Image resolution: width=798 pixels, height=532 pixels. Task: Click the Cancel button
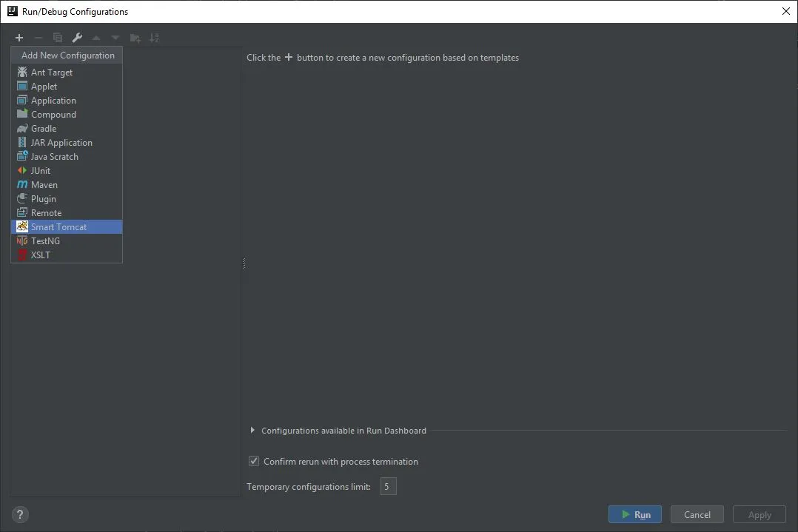(697, 514)
